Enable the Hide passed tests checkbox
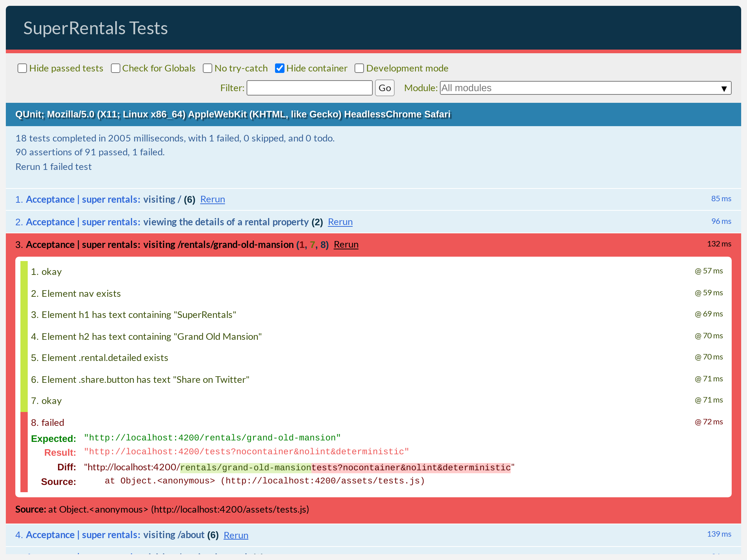The height and width of the screenshot is (560, 747). [x=22, y=68]
